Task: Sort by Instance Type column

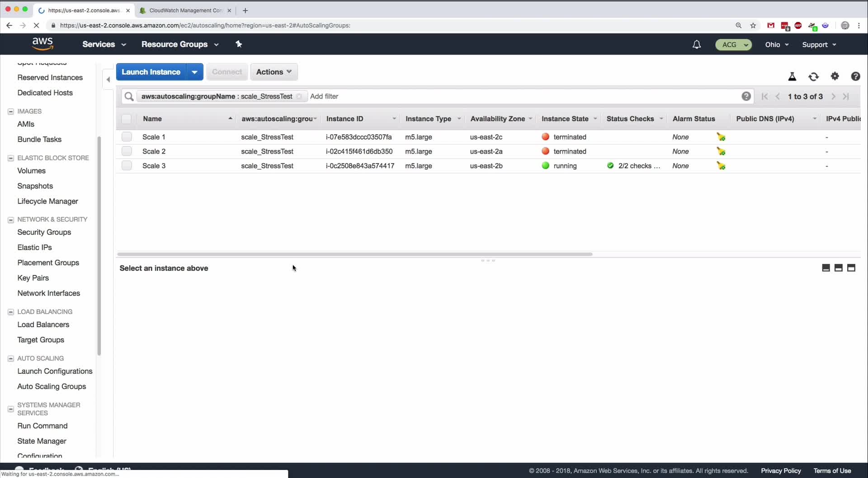Action: coord(433,119)
